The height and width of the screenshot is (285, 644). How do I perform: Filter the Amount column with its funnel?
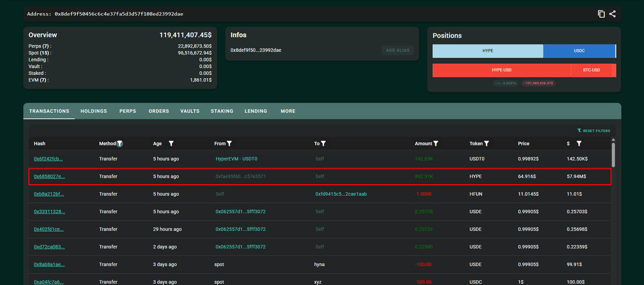coord(436,144)
